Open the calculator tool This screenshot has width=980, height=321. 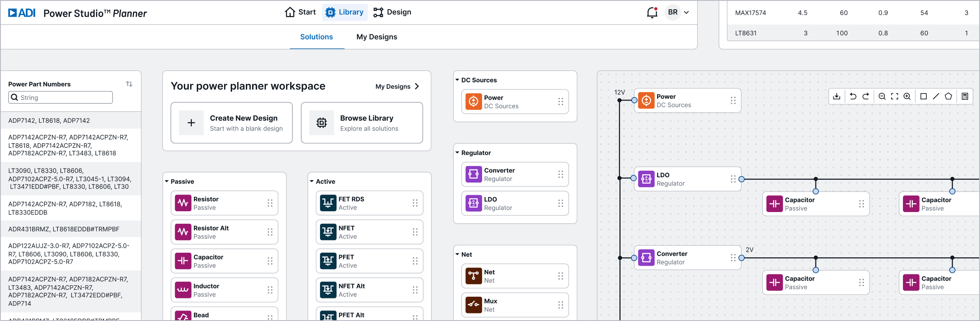[x=965, y=96]
